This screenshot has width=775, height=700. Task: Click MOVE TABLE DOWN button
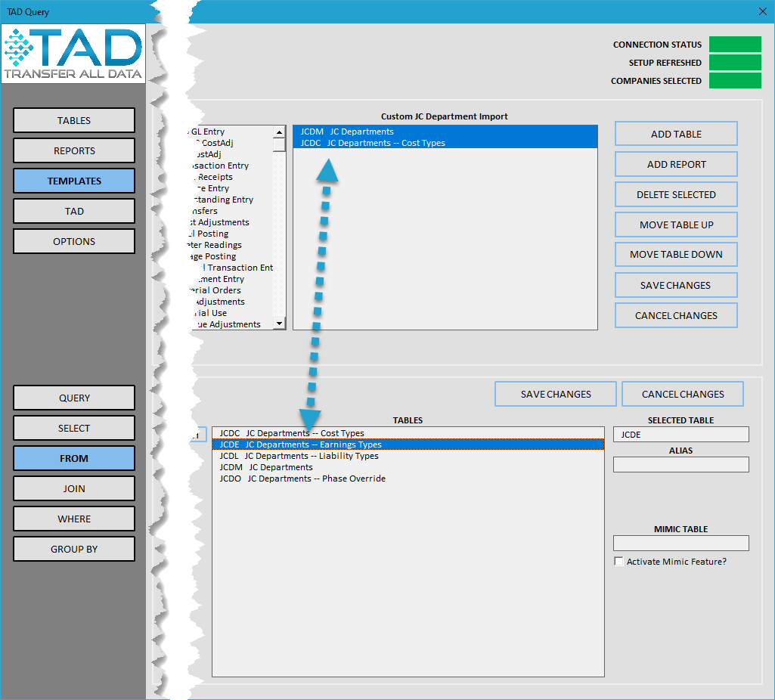[x=676, y=255]
